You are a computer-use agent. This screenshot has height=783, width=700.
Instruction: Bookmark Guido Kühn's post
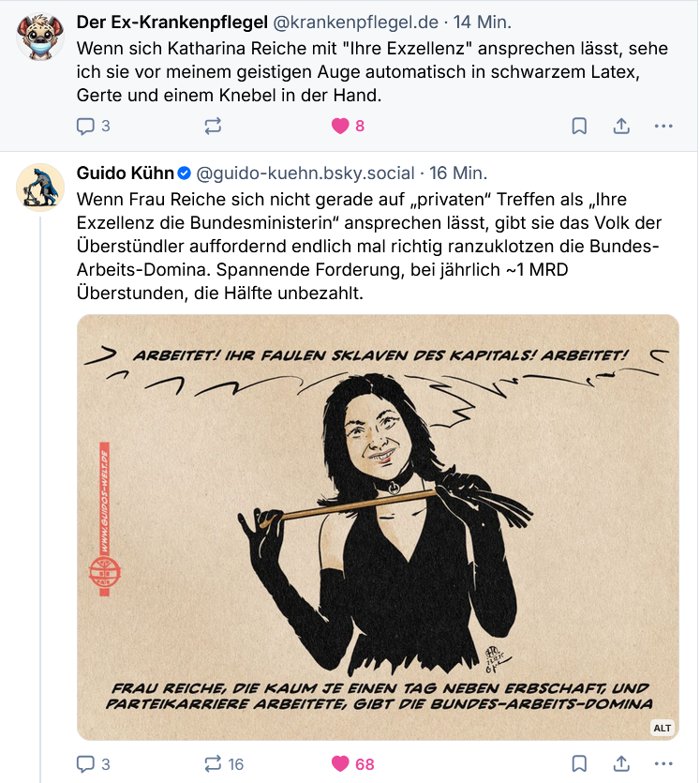click(579, 763)
